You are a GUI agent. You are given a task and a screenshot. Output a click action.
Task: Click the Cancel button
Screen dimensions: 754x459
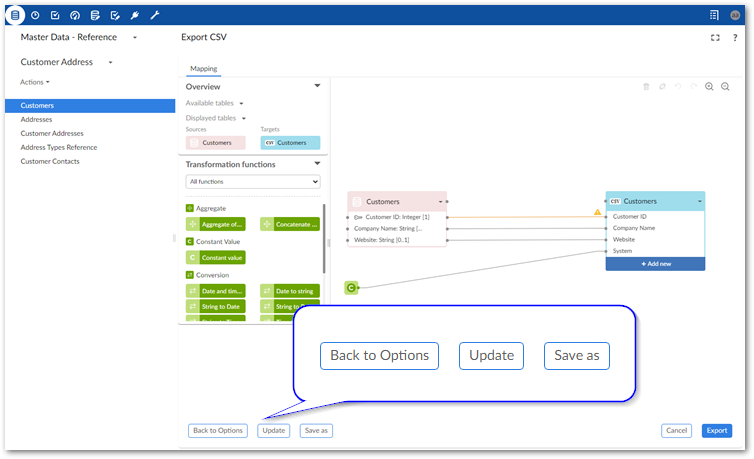[x=676, y=431]
